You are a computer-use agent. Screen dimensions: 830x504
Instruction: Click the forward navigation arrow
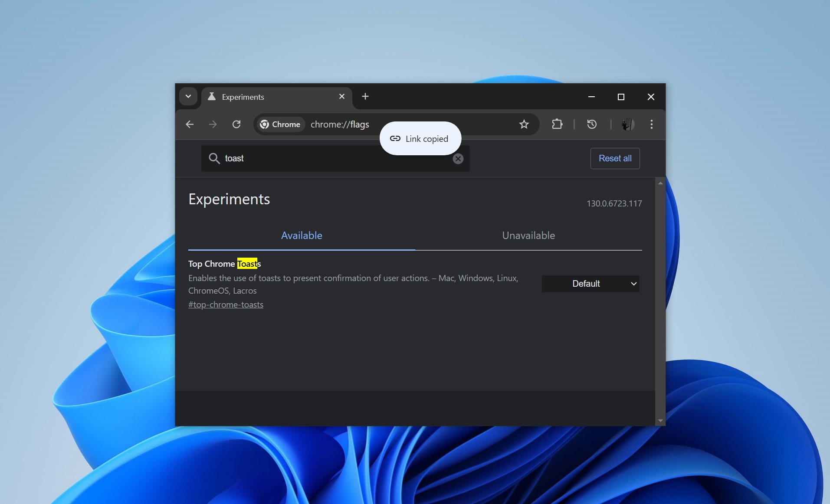pos(213,124)
